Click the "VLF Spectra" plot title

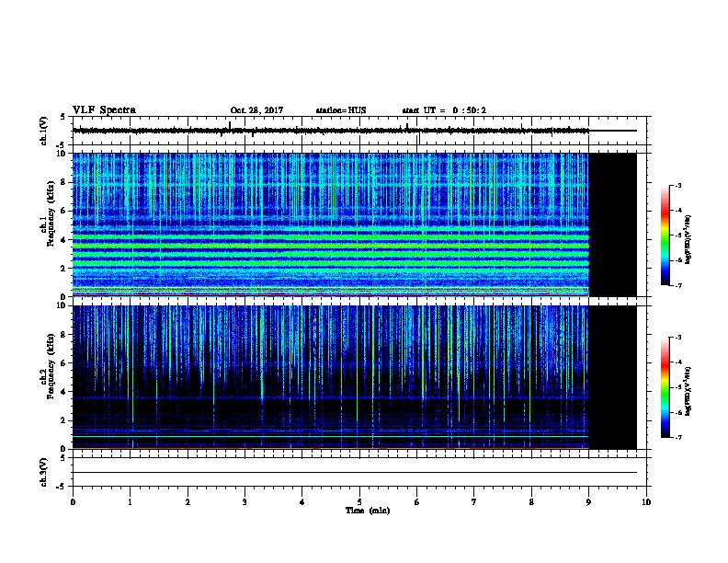click(104, 110)
